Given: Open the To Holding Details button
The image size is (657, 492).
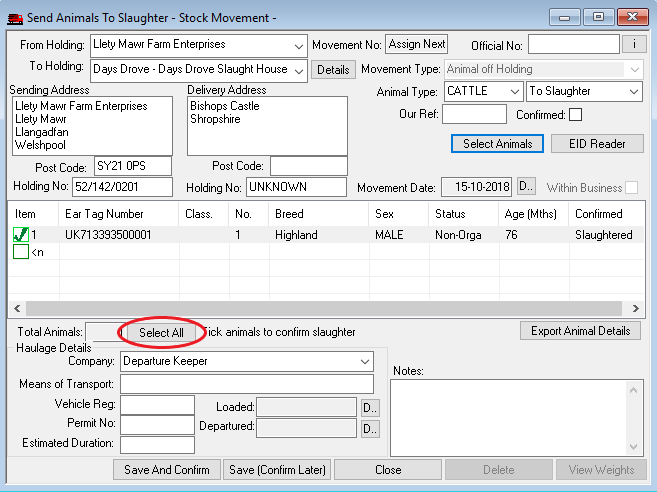Looking at the screenshot, I should (333, 70).
